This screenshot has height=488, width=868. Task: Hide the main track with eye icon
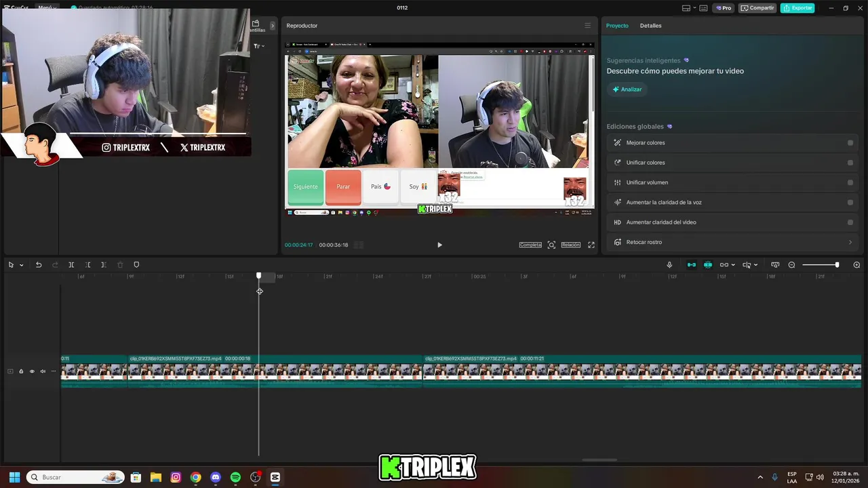click(x=32, y=371)
